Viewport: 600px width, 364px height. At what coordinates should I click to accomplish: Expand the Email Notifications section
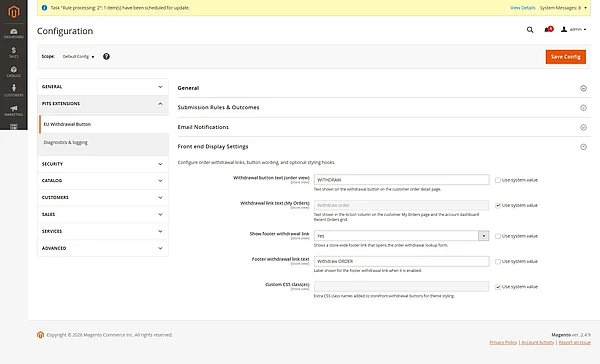click(x=384, y=127)
